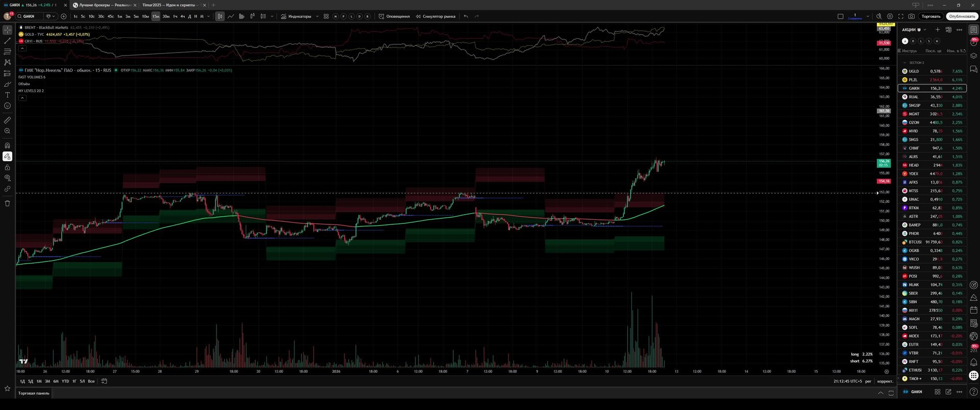Open watchlist advanced view table icon
This screenshot has width=980, height=410.
pyautogui.click(x=948, y=30)
